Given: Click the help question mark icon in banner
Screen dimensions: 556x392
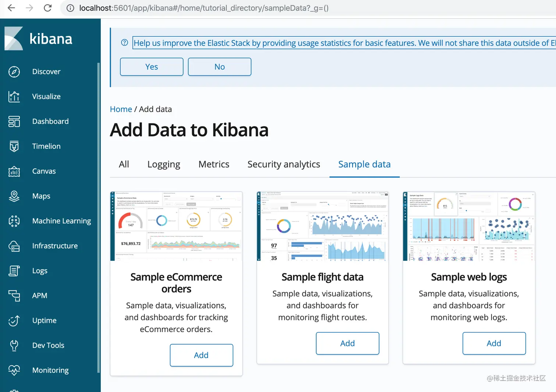Looking at the screenshot, I should (125, 43).
